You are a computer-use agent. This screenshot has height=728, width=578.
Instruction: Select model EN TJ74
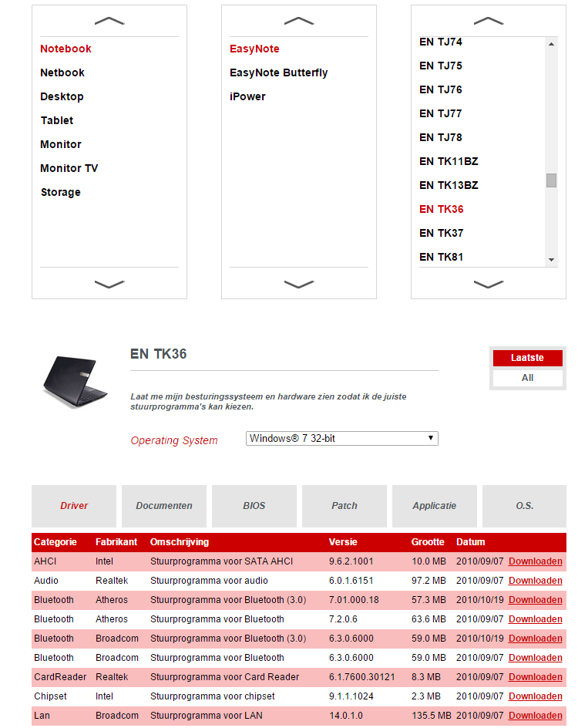click(441, 42)
